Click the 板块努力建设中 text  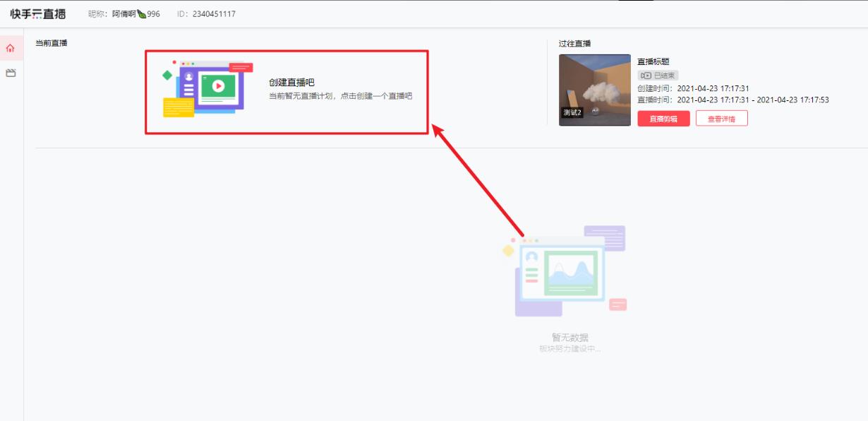[570, 348]
